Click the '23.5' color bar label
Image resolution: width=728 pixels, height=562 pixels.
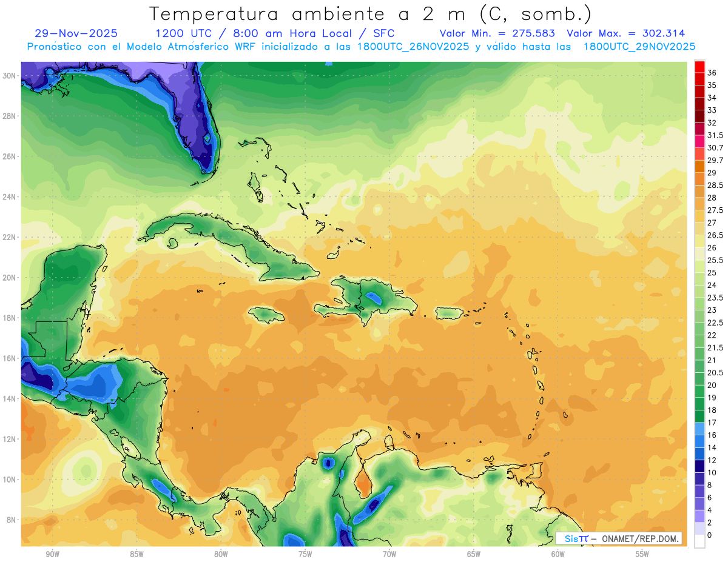(715, 298)
